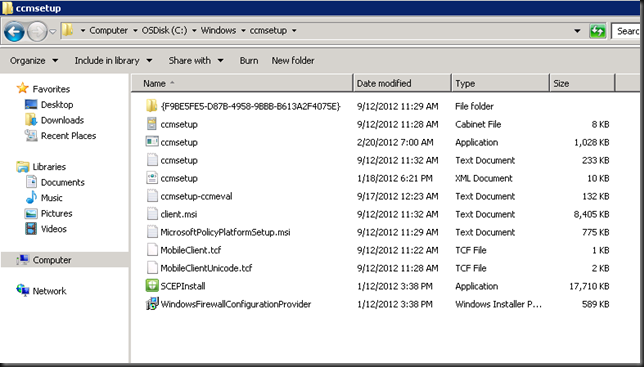Click the WindowsFirewallConfigurationProvider file name

(x=236, y=304)
